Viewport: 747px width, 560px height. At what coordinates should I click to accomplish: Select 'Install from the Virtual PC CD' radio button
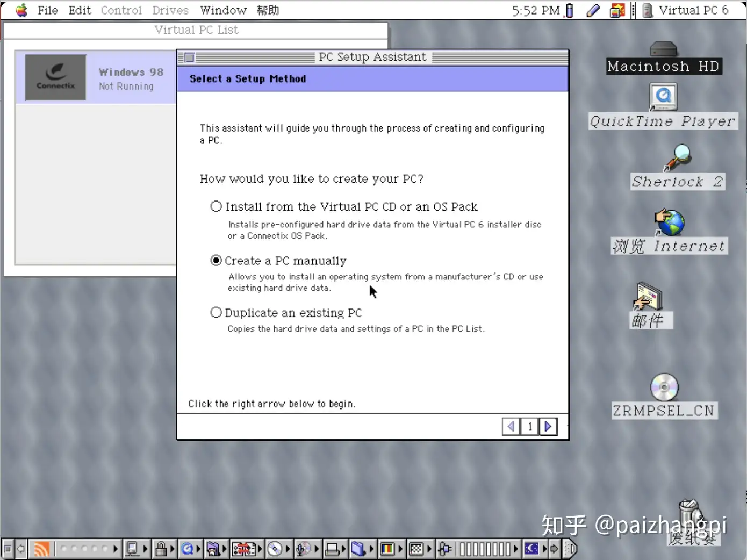tap(216, 206)
